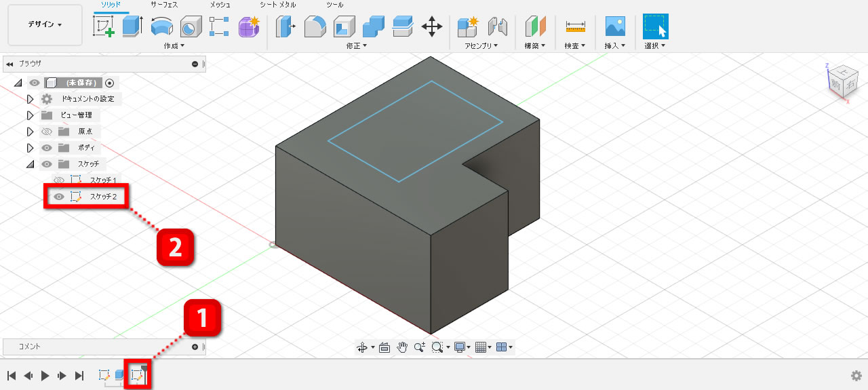Hide the スケッチ2 sketch
The image size is (868, 390).
(59, 197)
